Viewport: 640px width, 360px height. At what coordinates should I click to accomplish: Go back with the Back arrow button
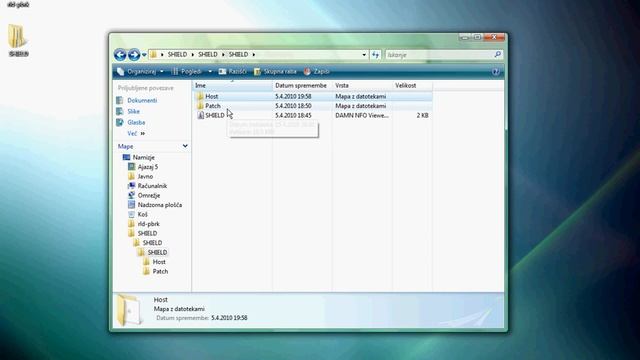(x=120, y=54)
